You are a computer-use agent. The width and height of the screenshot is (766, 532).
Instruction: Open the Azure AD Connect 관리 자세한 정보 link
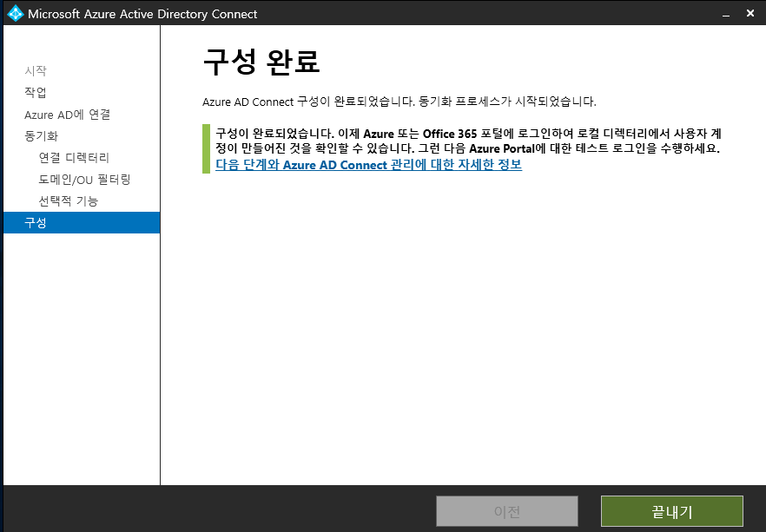(369, 165)
